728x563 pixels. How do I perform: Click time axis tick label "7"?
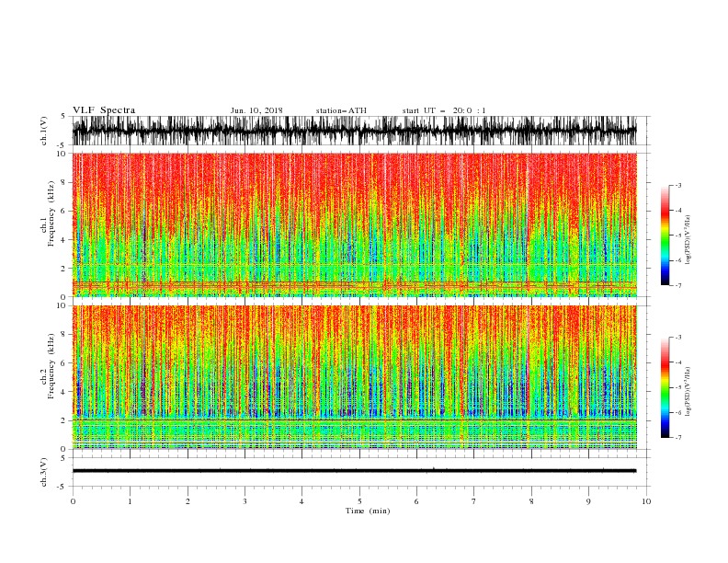tap(474, 501)
